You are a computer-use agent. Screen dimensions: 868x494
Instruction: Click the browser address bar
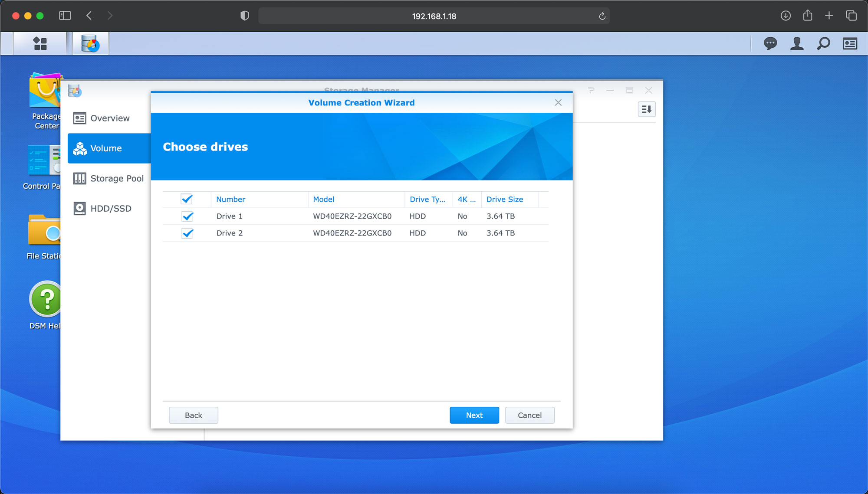[x=434, y=16]
